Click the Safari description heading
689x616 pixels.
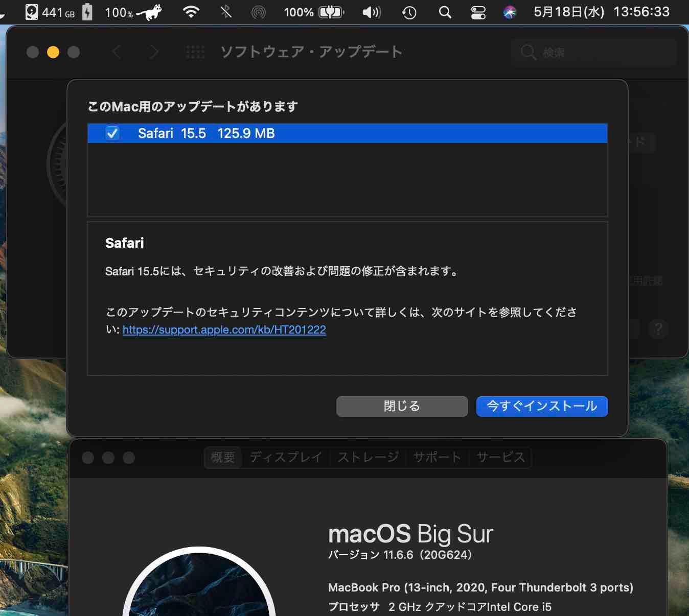tap(125, 243)
